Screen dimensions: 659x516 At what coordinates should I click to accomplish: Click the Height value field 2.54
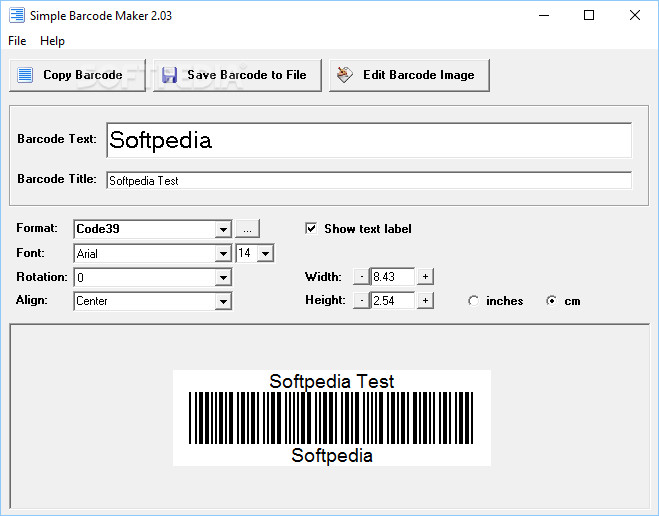(393, 300)
